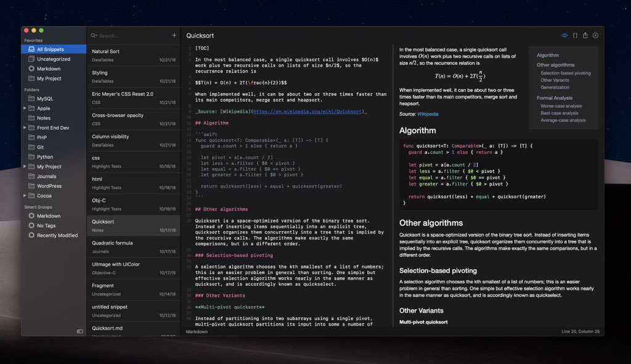Jump to Algorithm in the table of contents
The image size is (631, 364).
click(x=547, y=55)
